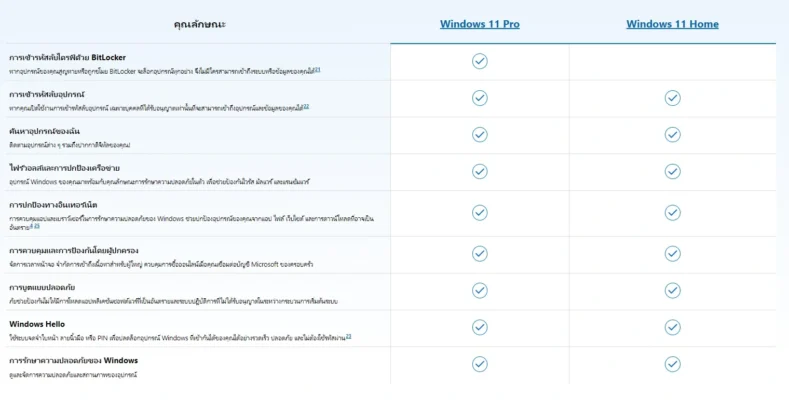The width and height of the screenshot is (789, 400).
Task: Open the Windows 11 Pro link
Action: click(479, 24)
